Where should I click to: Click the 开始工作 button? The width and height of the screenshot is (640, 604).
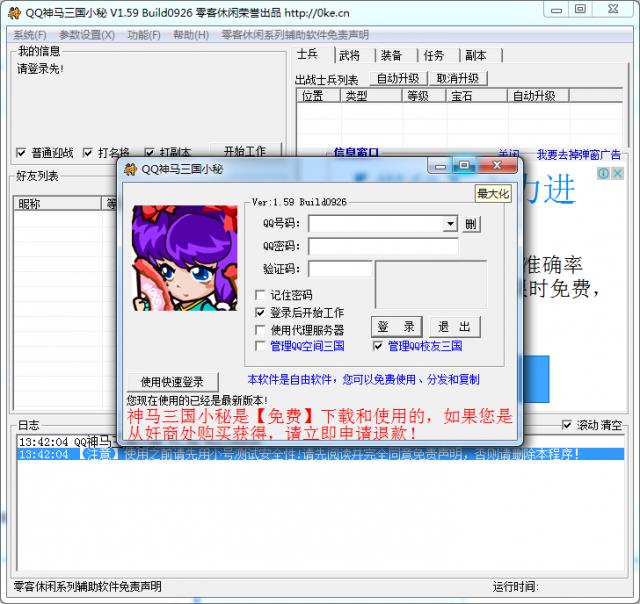(x=245, y=151)
